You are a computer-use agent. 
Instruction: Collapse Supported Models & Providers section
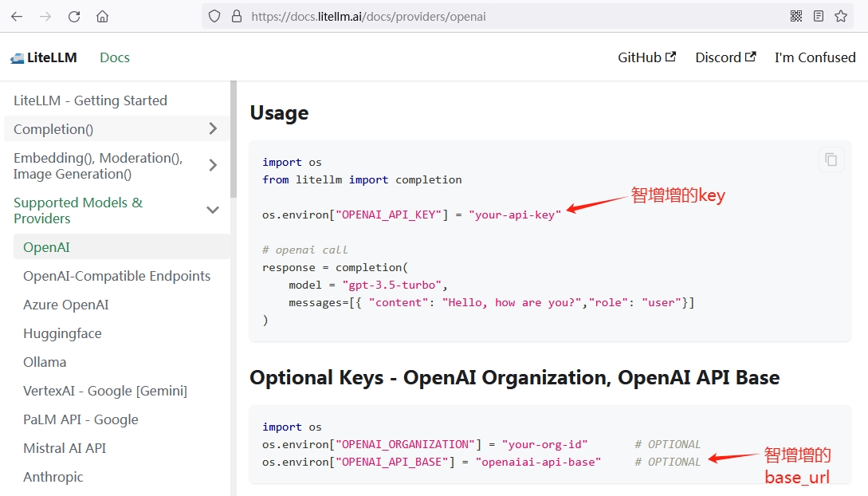[x=212, y=210]
